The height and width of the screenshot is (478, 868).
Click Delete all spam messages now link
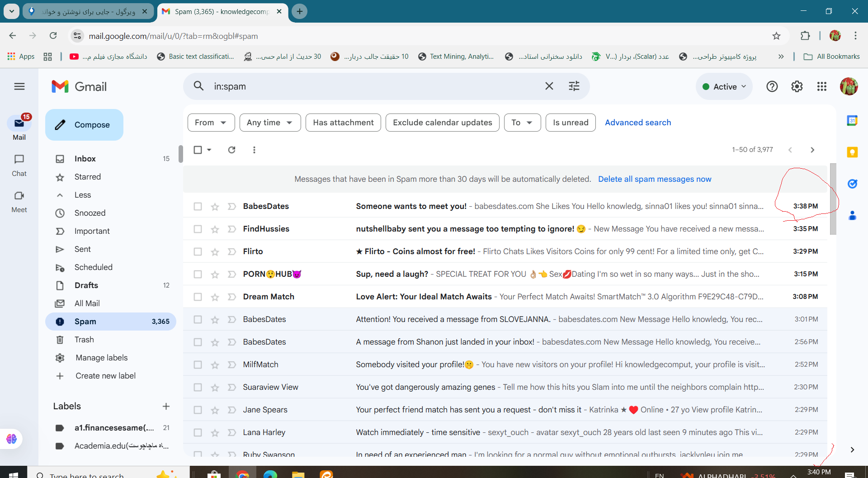pyautogui.click(x=654, y=179)
